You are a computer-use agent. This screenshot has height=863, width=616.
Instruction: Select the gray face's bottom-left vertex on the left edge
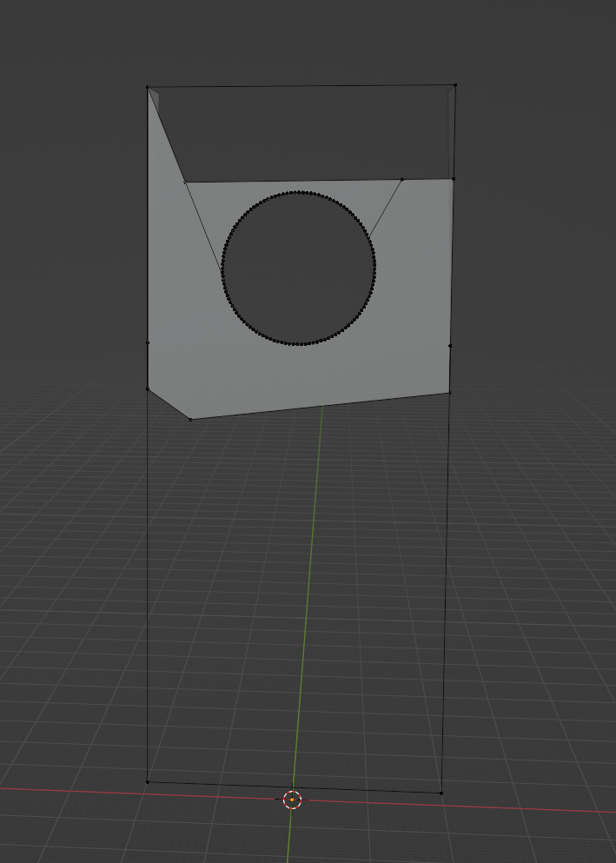pos(148,389)
